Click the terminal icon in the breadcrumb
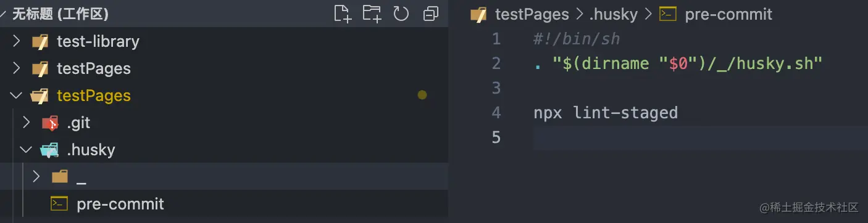This screenshot has width=868, height=223. click(x=667, y=14)
